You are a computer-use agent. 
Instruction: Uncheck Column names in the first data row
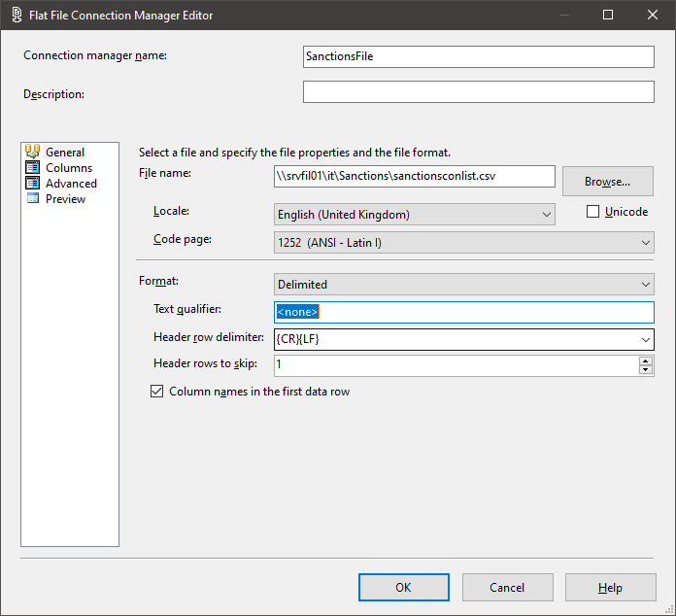coord(157,392)
